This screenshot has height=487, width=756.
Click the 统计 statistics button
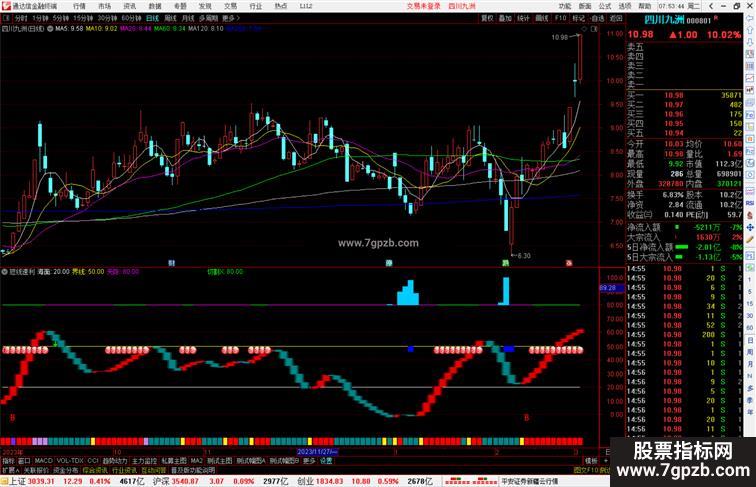[x=523, y=18]
